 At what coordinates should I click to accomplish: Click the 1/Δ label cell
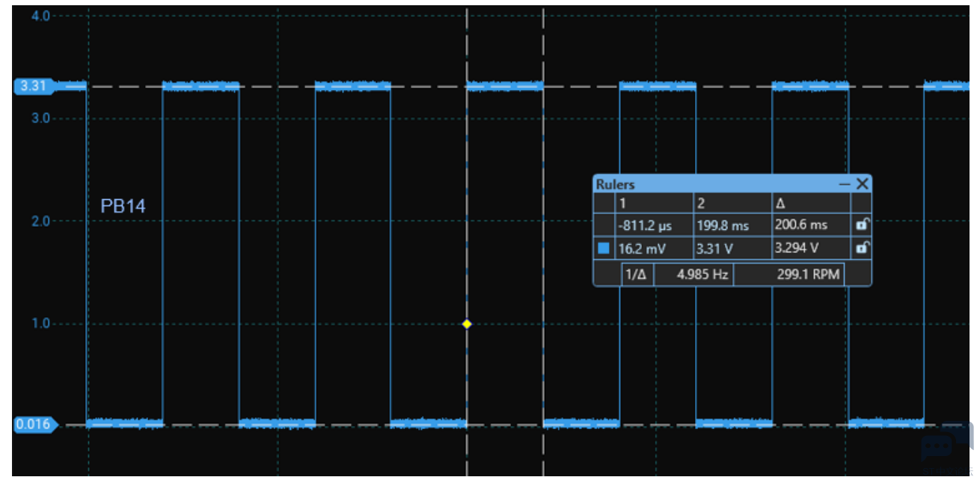tap(637, 275)
